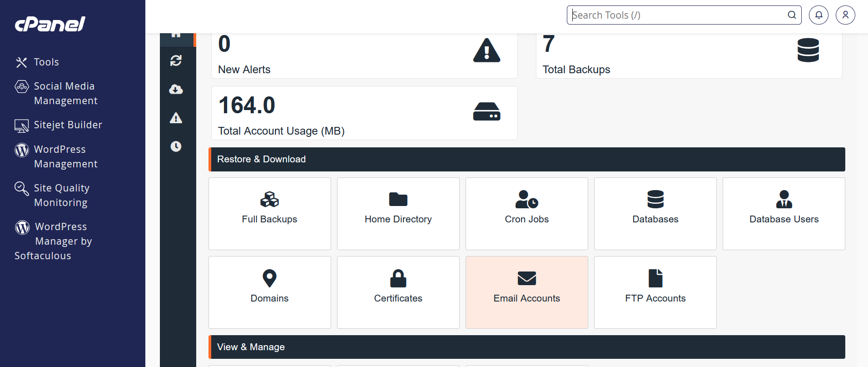
Task: Click the Total Account Usage drive icon
Action: click(486, 111)
